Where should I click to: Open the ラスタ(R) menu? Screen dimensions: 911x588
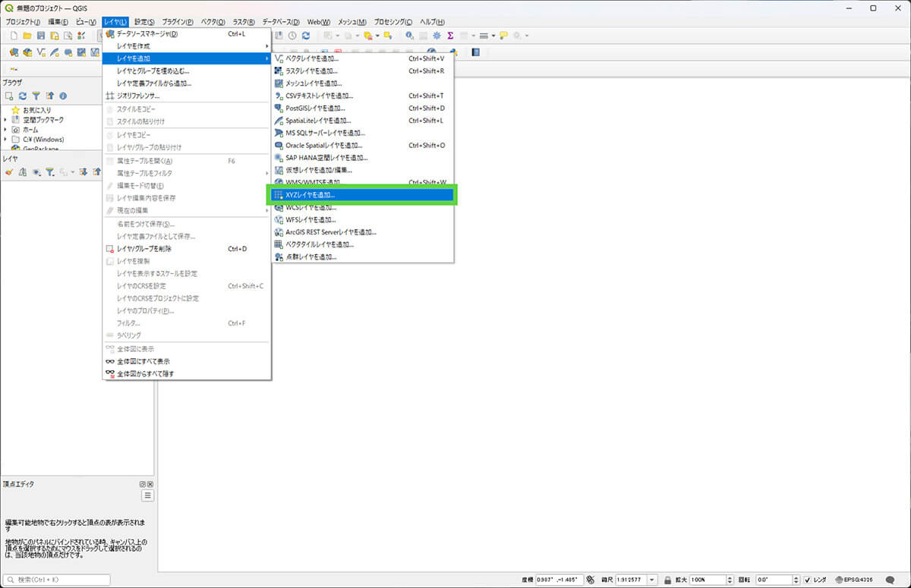tap(244, 22)
